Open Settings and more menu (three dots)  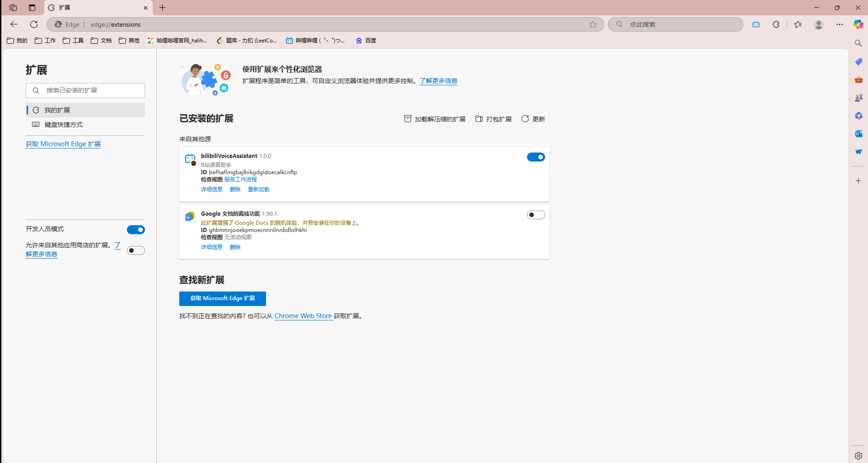(x=839, y=24)
